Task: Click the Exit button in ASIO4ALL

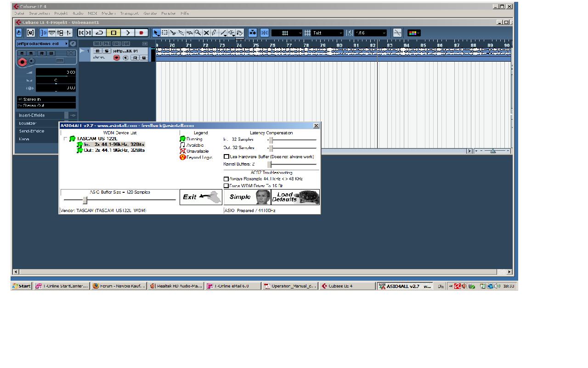Action: point(201,197)
